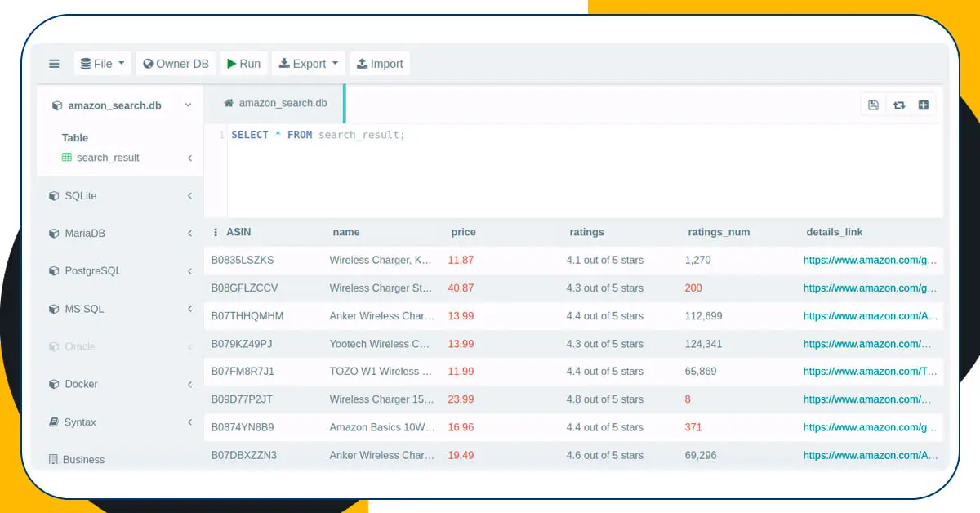Screen dimensions: 980x513
Task: Click the price column header
Action: click(x=463, y=232)
